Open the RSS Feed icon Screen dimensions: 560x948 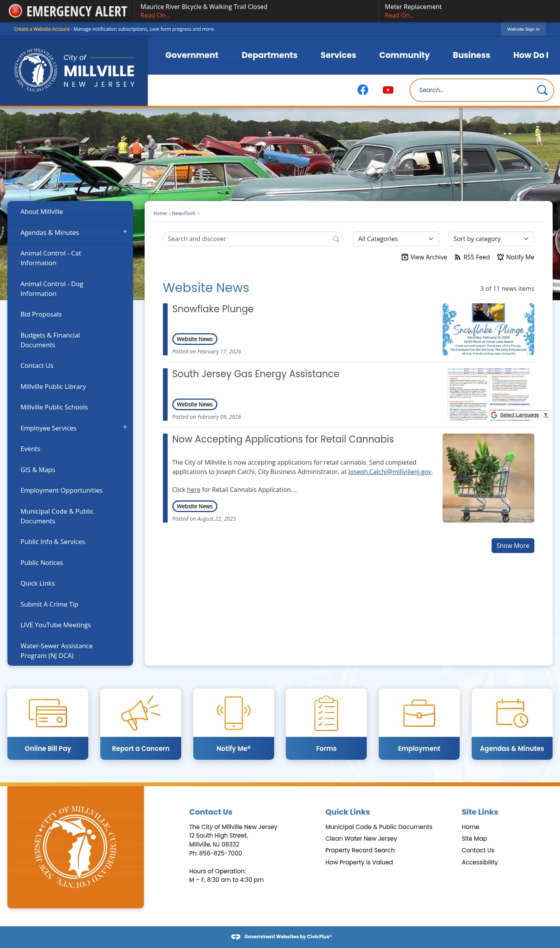[457, 257]
